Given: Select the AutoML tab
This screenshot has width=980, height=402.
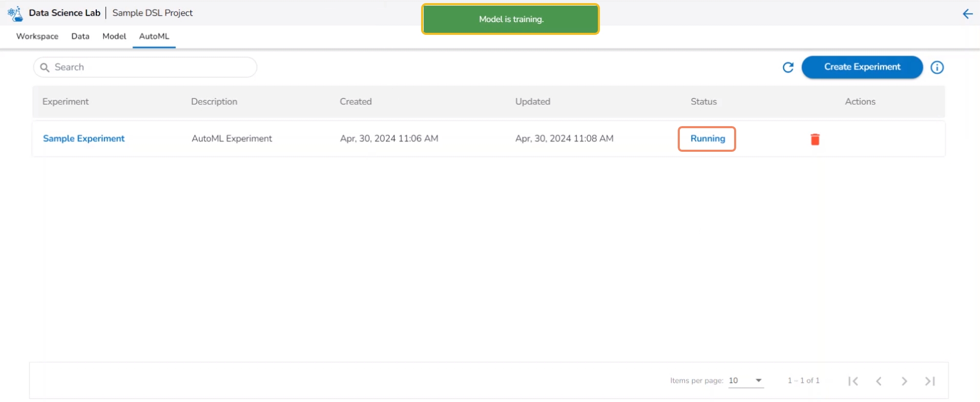Looking at the screenshot, I should pyautogui.click(x=154, y=36).
